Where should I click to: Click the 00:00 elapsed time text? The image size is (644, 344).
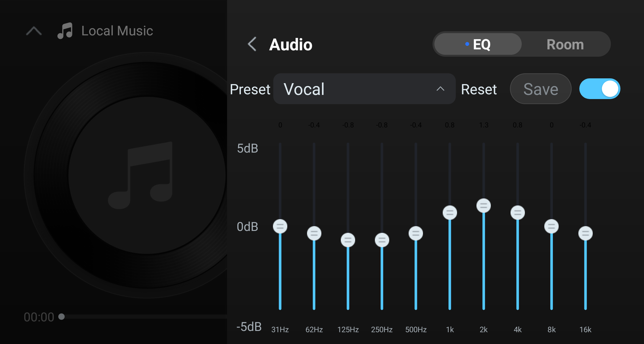[x=39, y=317]
